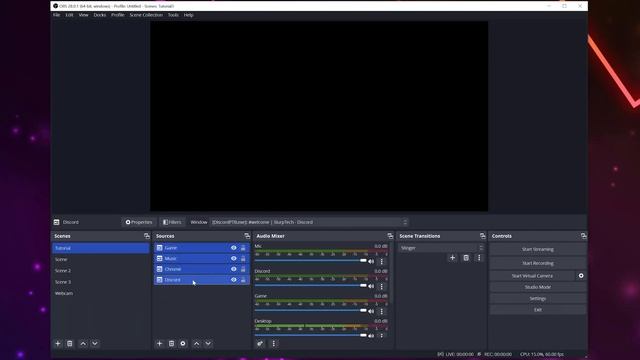Open the Help menu

click(188, 15)
